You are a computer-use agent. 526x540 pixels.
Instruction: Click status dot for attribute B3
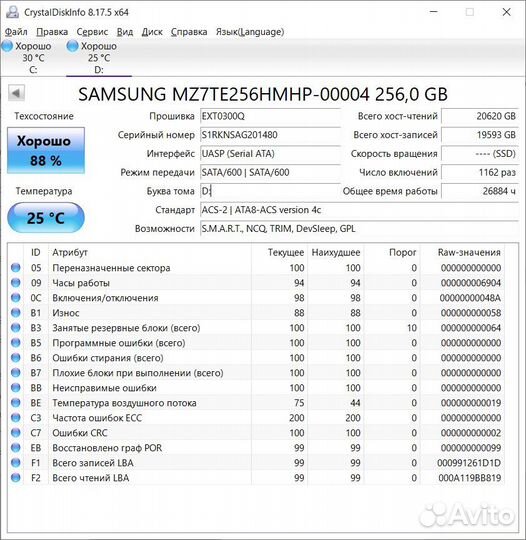point(16,328)
